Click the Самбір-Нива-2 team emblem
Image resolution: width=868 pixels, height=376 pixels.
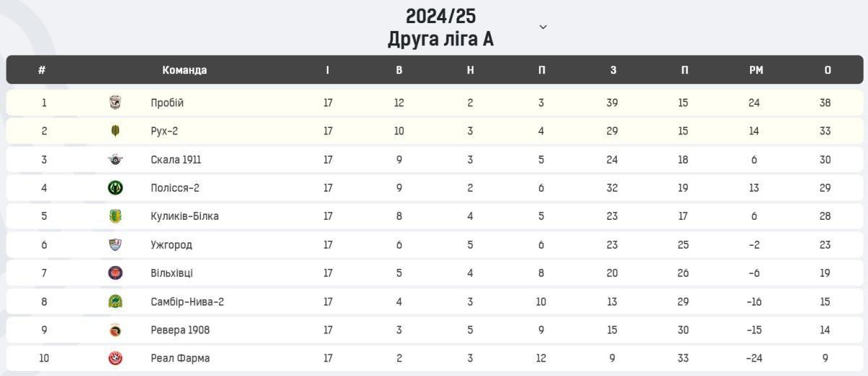[115, 302]
